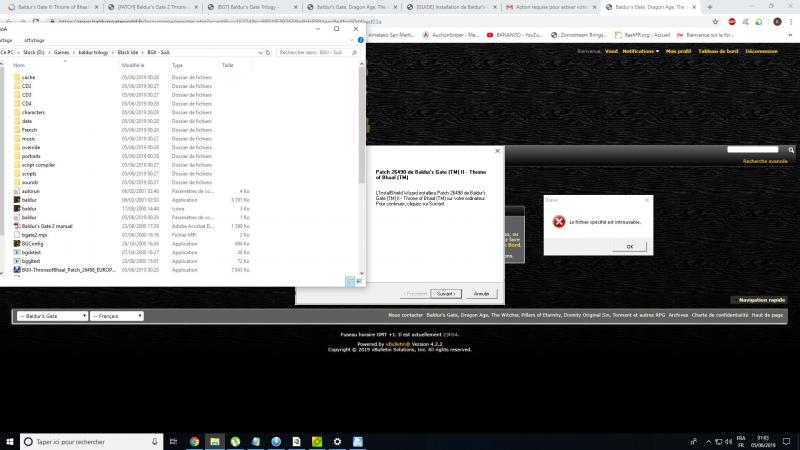Screen dimensions: 800x450
Task: Open the Baldur's Gate style dropdown in footer
Action: click(x=52, y=316)
